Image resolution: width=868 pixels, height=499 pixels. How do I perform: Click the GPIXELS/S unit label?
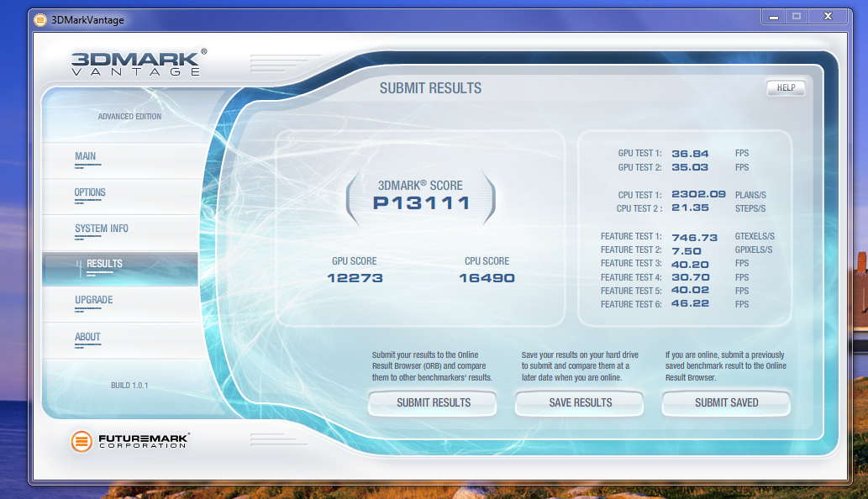pos(754,250)
